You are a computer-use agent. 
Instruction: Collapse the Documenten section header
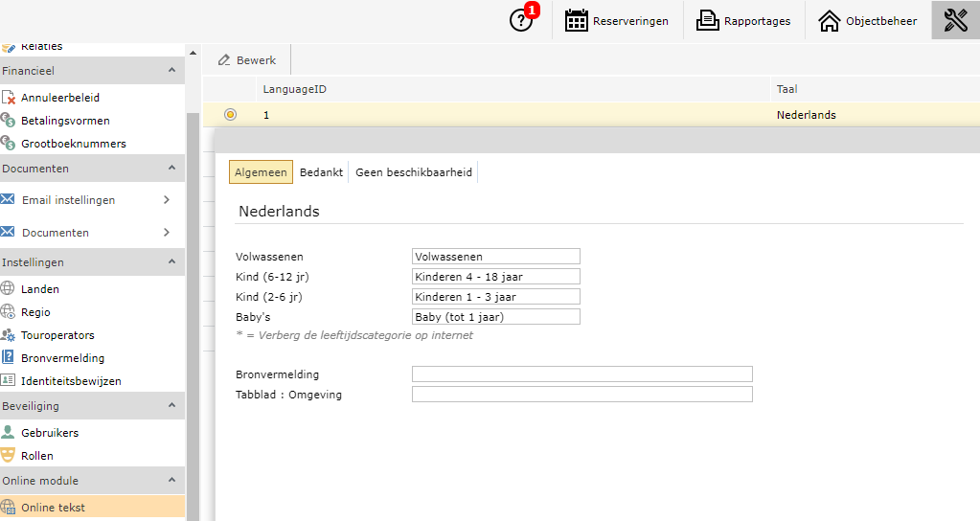click(171, 168)
